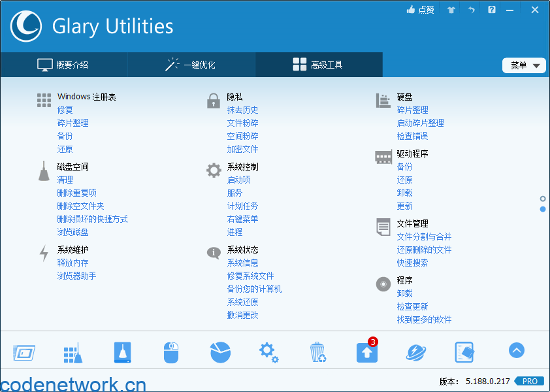The height and width of the screenshot is (392, 550).
Task: Click the 硬盘 defrag icon
Action: [x=383, y=101]
